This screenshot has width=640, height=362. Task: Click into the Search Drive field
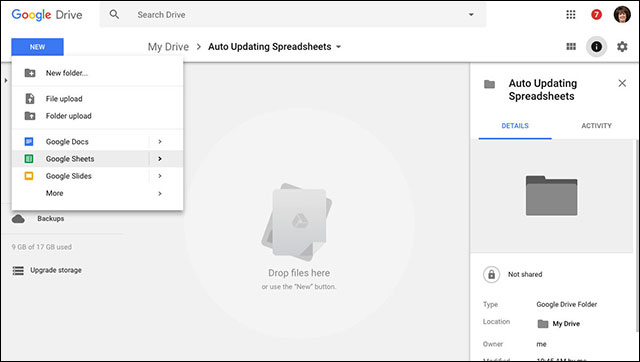click(x=293, y=15)
